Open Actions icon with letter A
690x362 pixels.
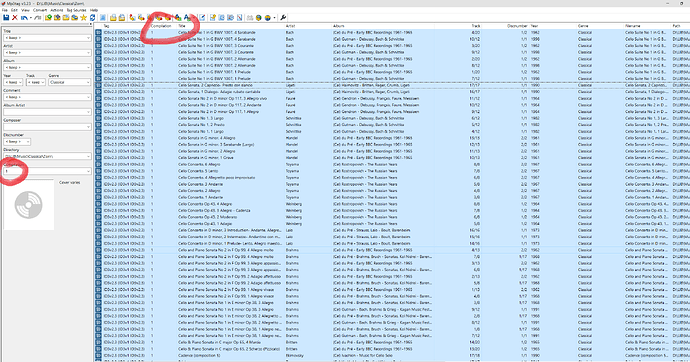click(x=178, y=18)
